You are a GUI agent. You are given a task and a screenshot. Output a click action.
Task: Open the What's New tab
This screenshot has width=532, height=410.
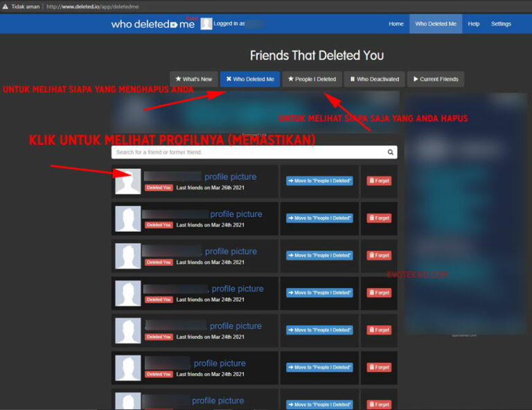[x=194, y=79]
